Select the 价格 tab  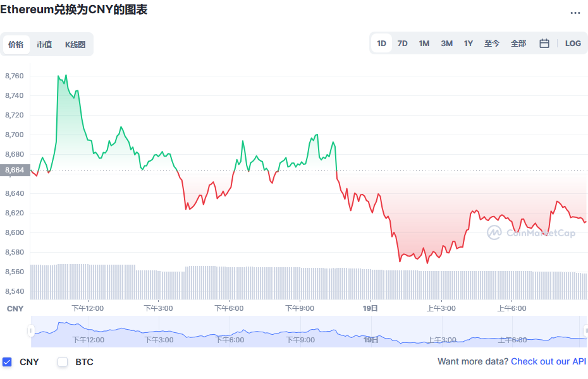point(16,45)
